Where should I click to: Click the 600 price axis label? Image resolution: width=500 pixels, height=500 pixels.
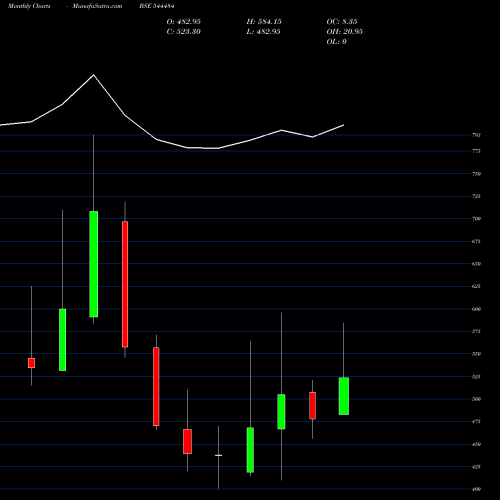(476, 309)
